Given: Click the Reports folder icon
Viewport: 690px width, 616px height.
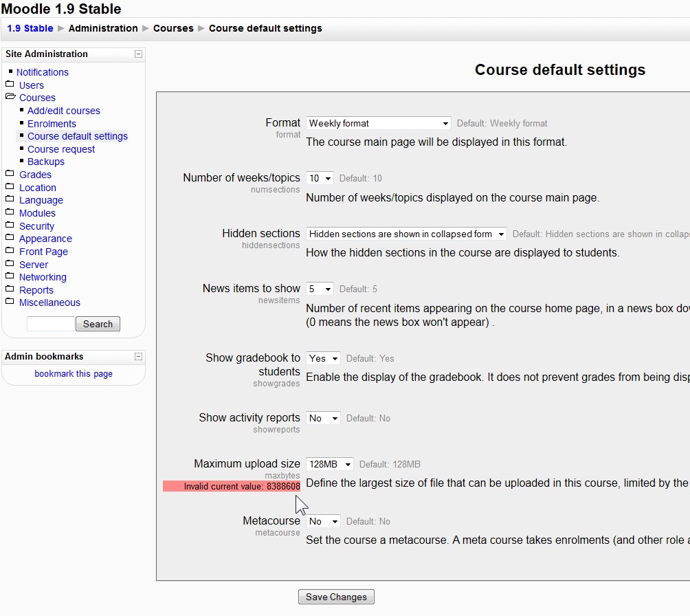Looking at the screenshot, I should click(10, 289).
